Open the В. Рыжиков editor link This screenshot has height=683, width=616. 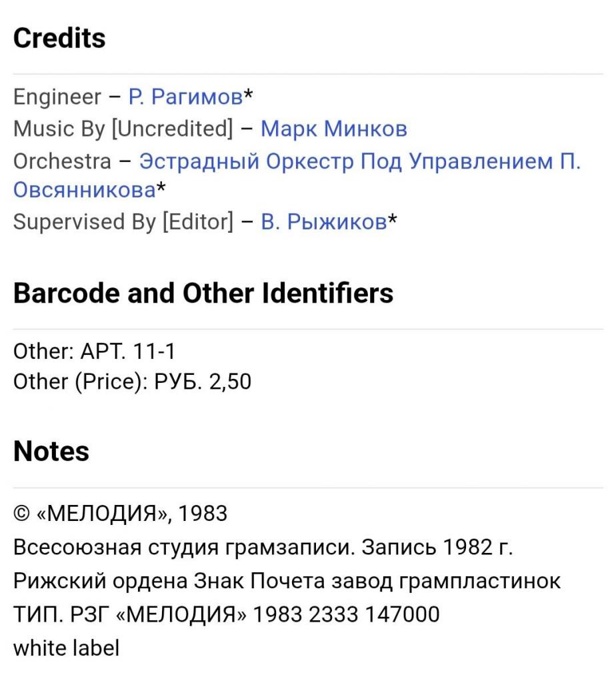click(x=324, y=222)
